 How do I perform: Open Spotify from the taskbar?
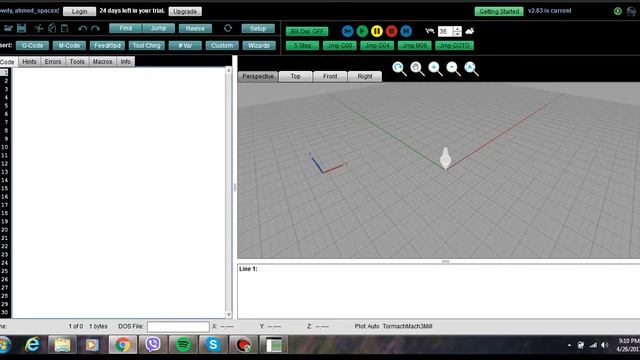(x=183, y=345)
